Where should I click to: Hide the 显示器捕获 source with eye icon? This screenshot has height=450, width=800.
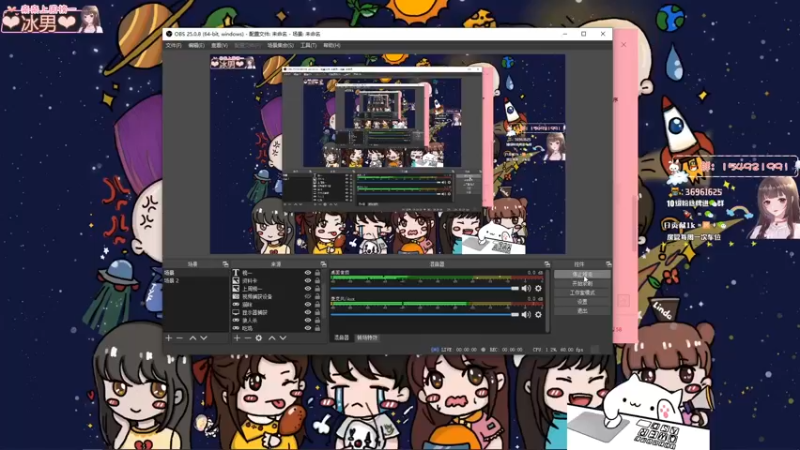(x=308, y=312)
